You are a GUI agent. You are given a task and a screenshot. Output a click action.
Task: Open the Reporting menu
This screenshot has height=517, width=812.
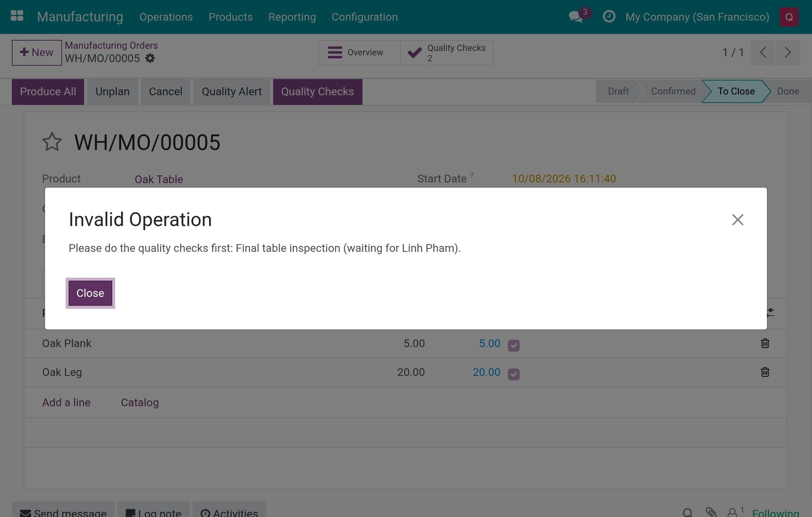tap(292, 17)
